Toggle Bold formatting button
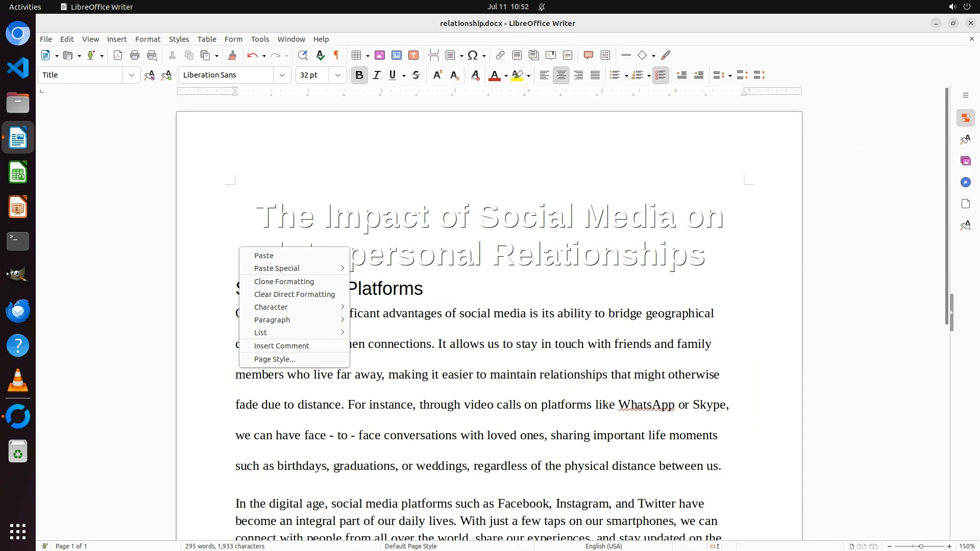 click(x=359, y=76)
